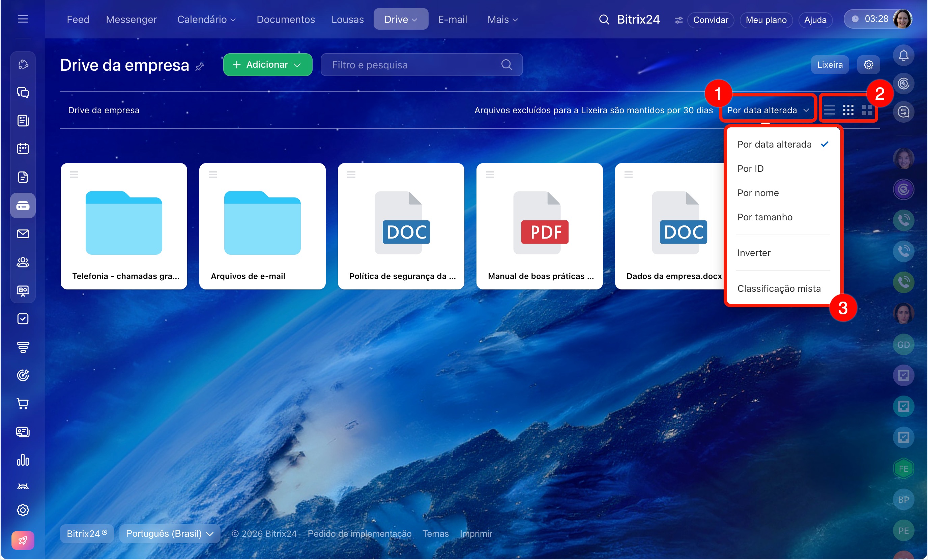Open the notifications bell icon
Image resolution: width=928 pixels, height=560 pixels.
tap(903, 56)
